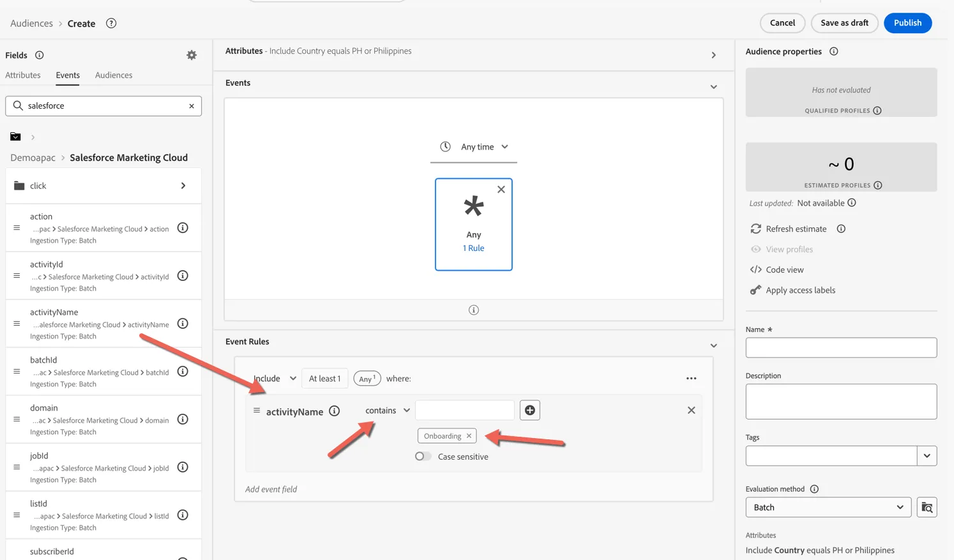Click the add value plus button
The height and width of the screenshot is (560, 954).
pyautogui.click(x=530, y=411)
